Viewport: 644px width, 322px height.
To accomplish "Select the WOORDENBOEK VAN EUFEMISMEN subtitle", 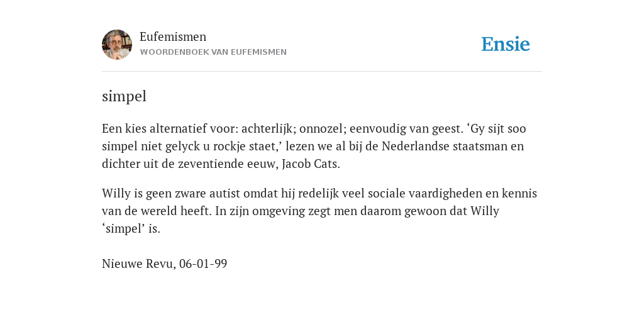I will click(x=213, y=52).
